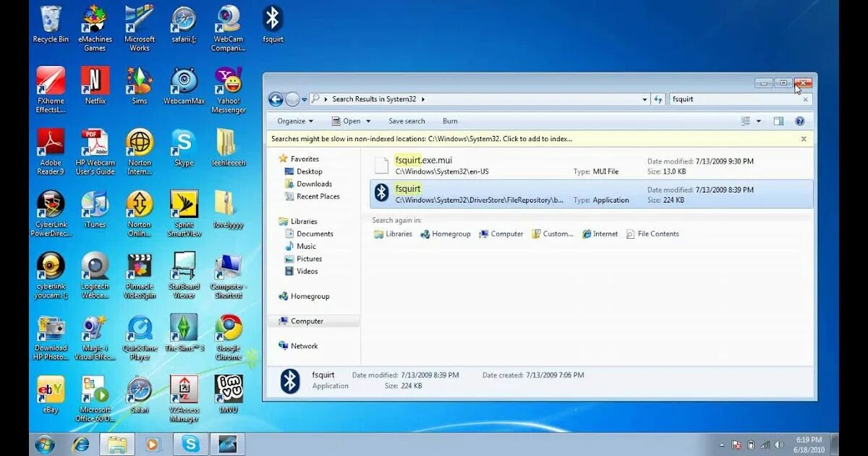Click the Explorer Forward arrow button
The width and height of the screenshot is (868, 456).
pyautogui.click(x=292, y=99)
